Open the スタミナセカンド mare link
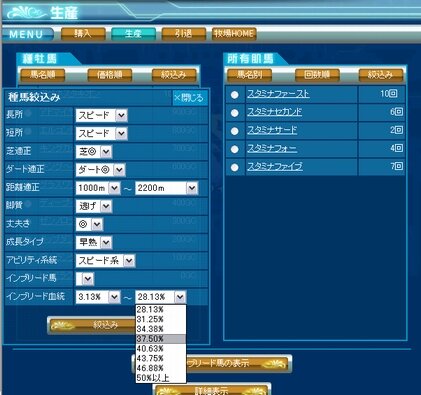The height and width of the screenshot is (395, 421). [x=274, y=112]
